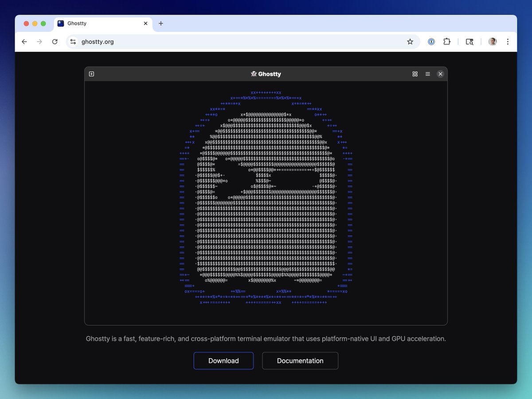Click the grid overview icon in terminal header
Image resolution: width=532 pixels, height=399 pixels.
click(x=415, y=74)
